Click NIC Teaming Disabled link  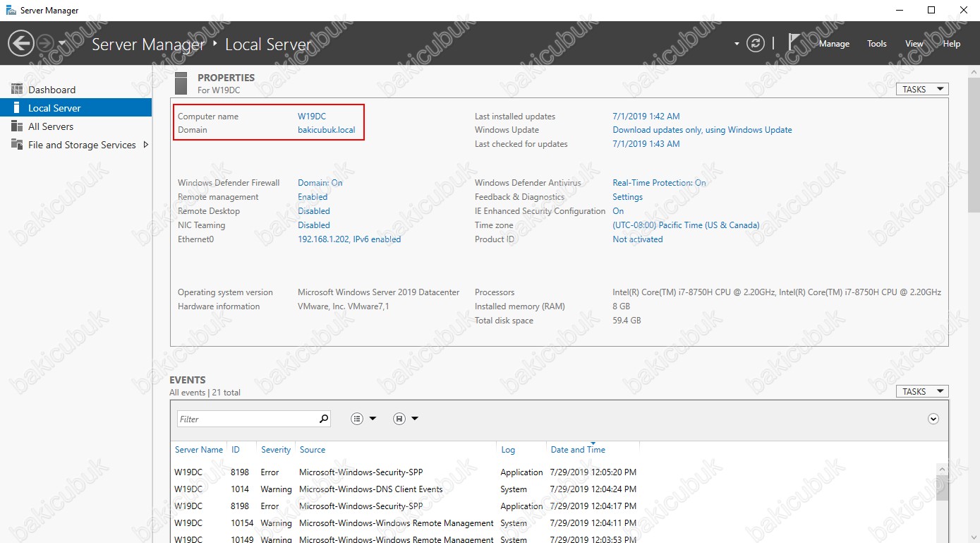[314, 225]
